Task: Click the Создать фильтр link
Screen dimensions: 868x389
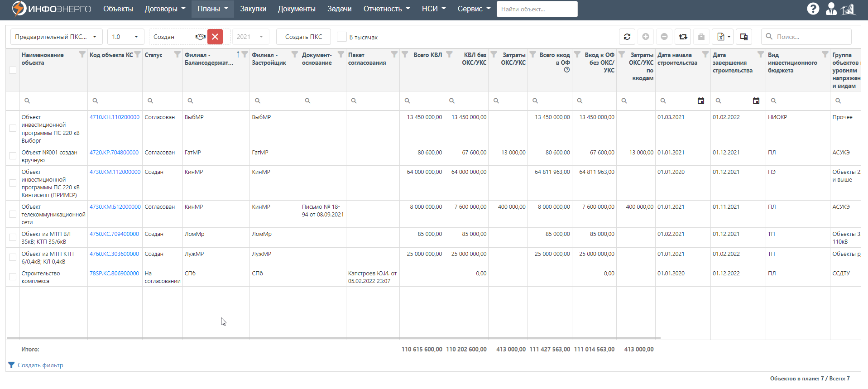Action: pos(40,365)
